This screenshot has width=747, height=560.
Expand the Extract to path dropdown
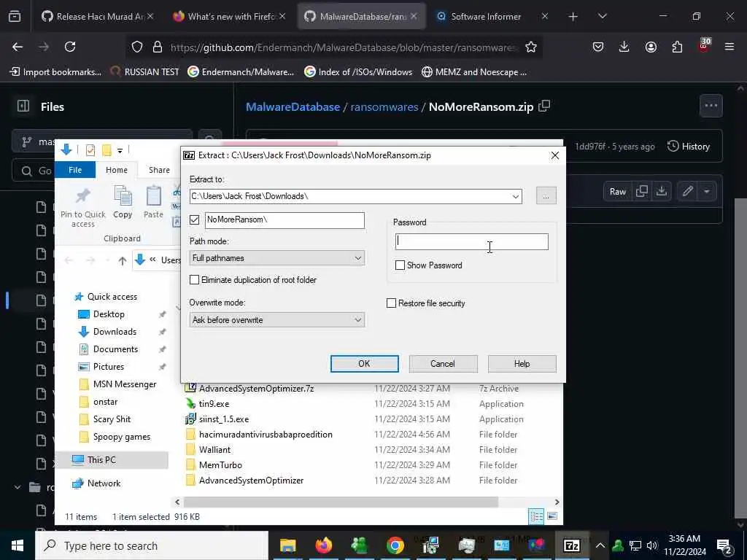pyautogui.click(x=516, y=197)
